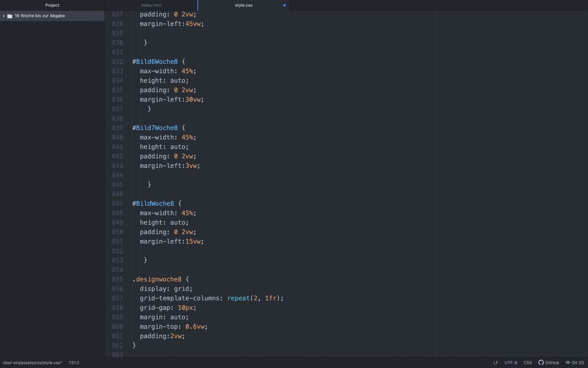The image size is (588, 368).
Task: Click the margin: auto declaration on line 859
Action: [x=164, y=317]
